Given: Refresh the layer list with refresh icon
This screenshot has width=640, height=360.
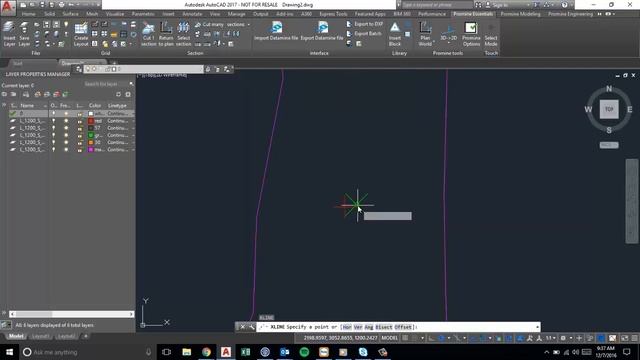Looking at the screenshot, I should [118, 94].
